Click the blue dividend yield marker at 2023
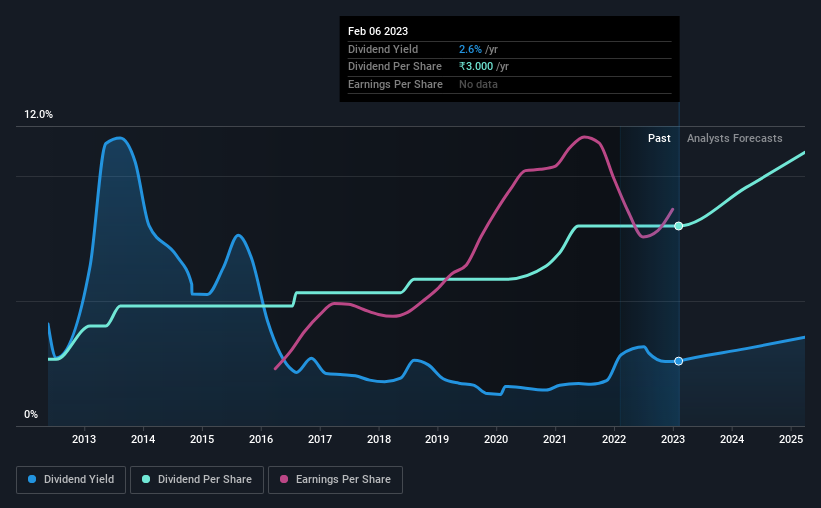The width and height of the screenshot is (821, 508). [x=679, y=361]
